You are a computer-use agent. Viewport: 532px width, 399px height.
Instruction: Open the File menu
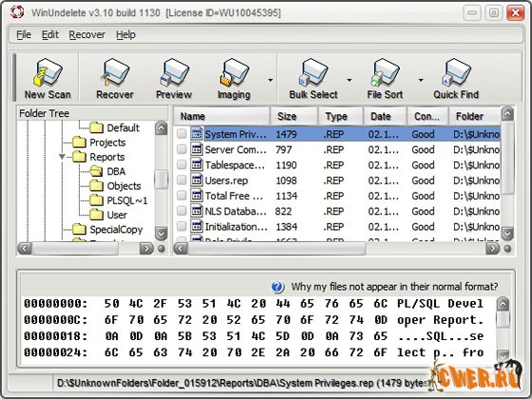[x=24, y=34]
